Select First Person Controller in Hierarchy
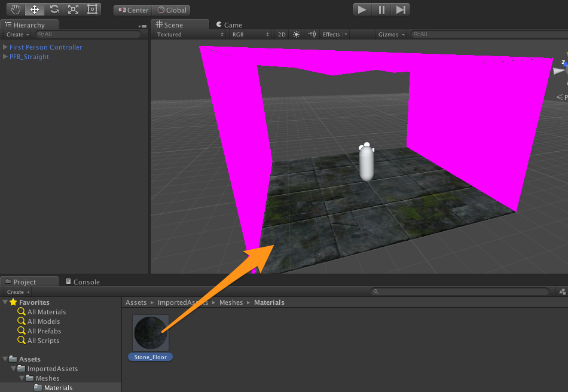The height and width of the screenshot is (392, 568). [45, 47]
